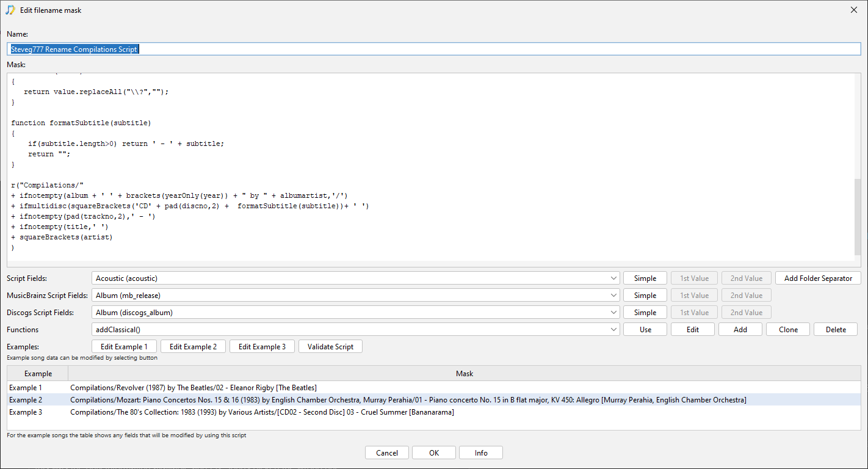Click the Mozart Piano Concertos mask result
Viewport: 868px width, 469px height.
[408, 400]
